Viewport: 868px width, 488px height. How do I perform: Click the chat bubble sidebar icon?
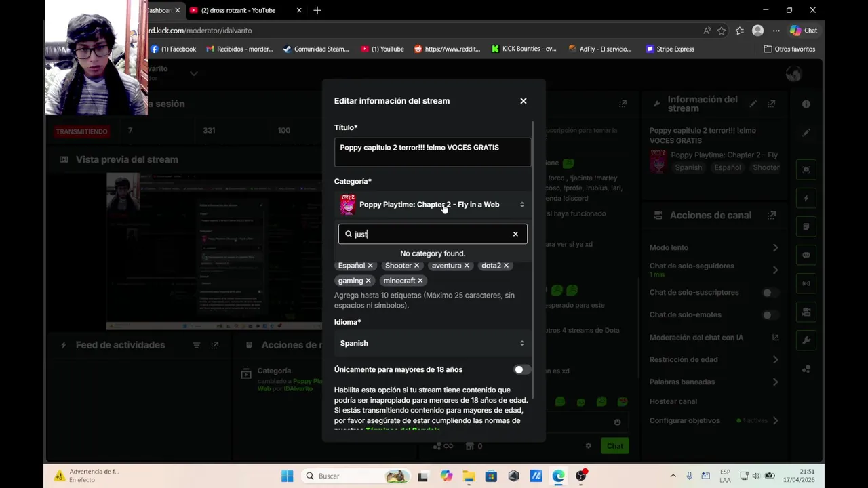(x=806, y=256)
